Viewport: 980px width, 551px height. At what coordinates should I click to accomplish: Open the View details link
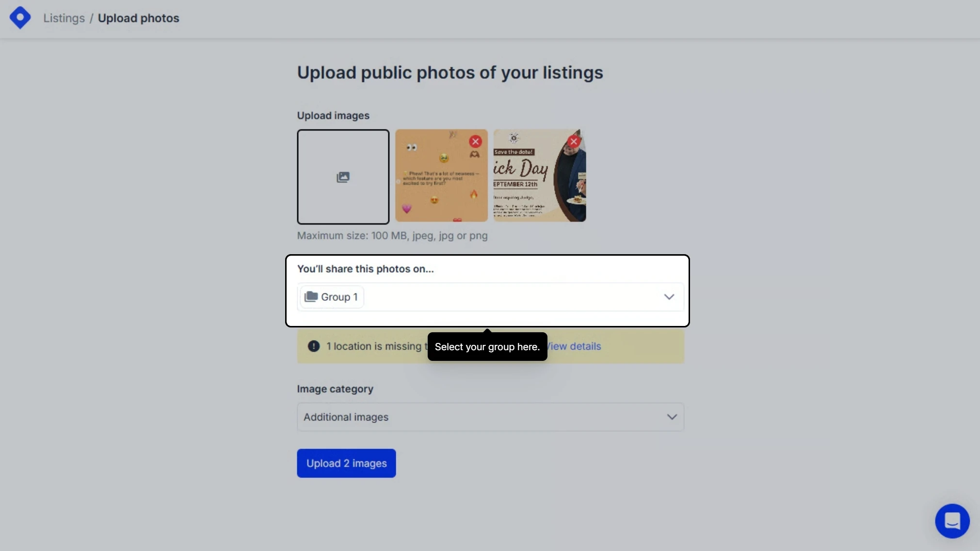point(574,346)
